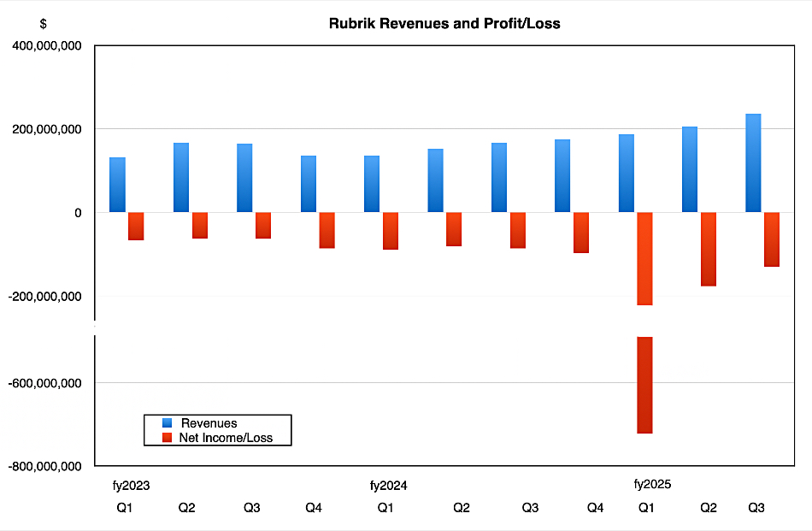Pick the fy2024 Q2 red net loss bar
The image size is (812, 531).
coord(454,229)
